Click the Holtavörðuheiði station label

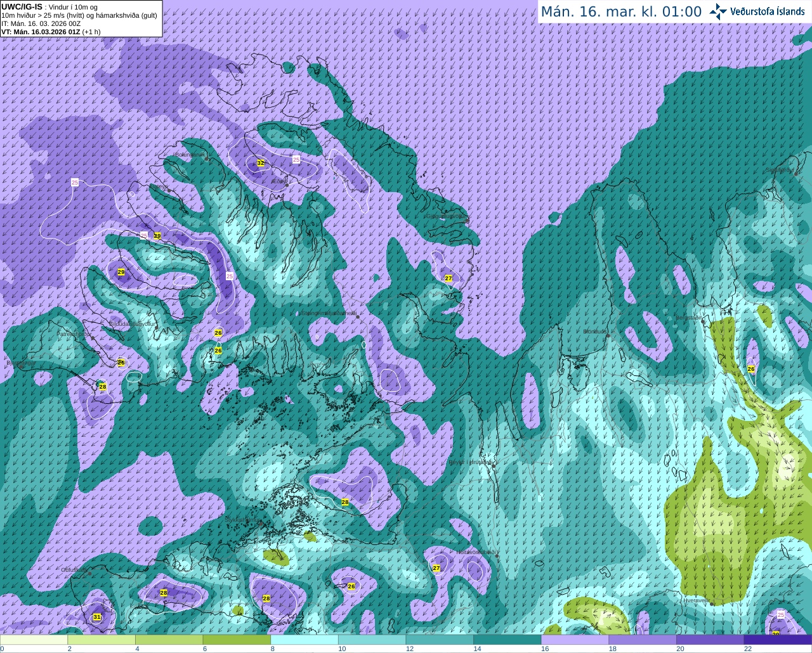pos(476,552)
